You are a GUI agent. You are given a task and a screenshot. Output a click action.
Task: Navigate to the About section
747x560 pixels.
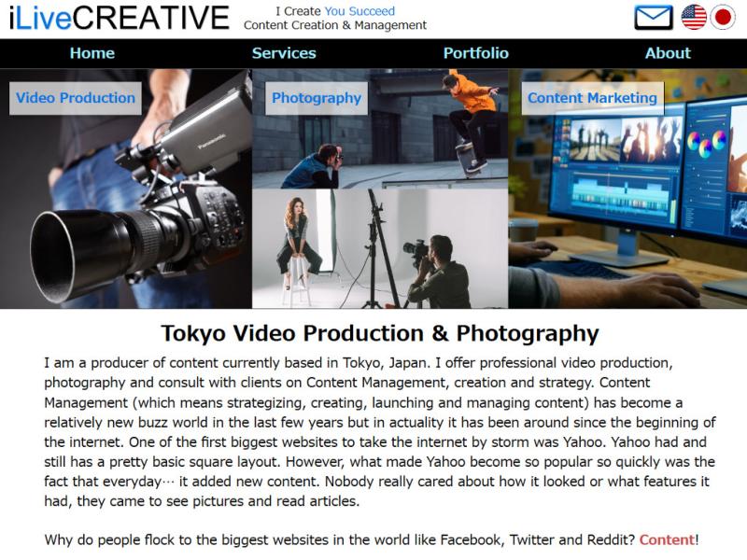click(x=668, y=53)
